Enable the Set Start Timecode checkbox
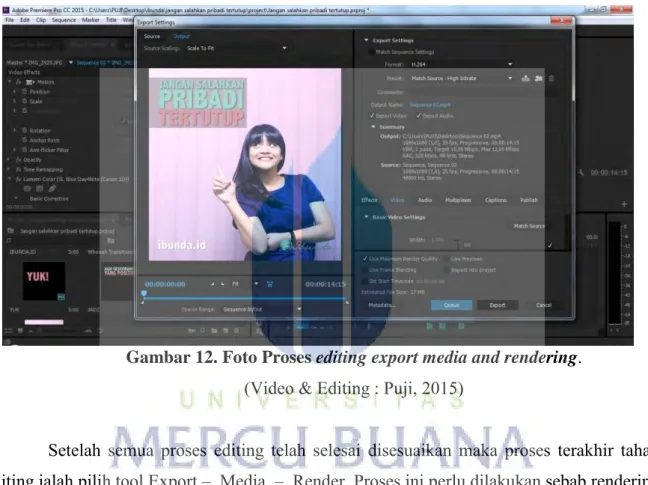The width and height of the screenshot is (648, 485). [365, 281]
